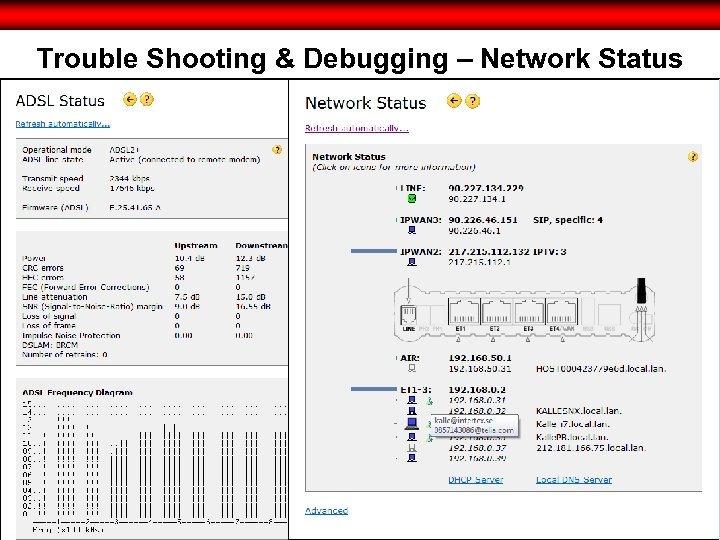Click the Operational mode label
This screenshot has width=720, height=540.
point(56,149)
